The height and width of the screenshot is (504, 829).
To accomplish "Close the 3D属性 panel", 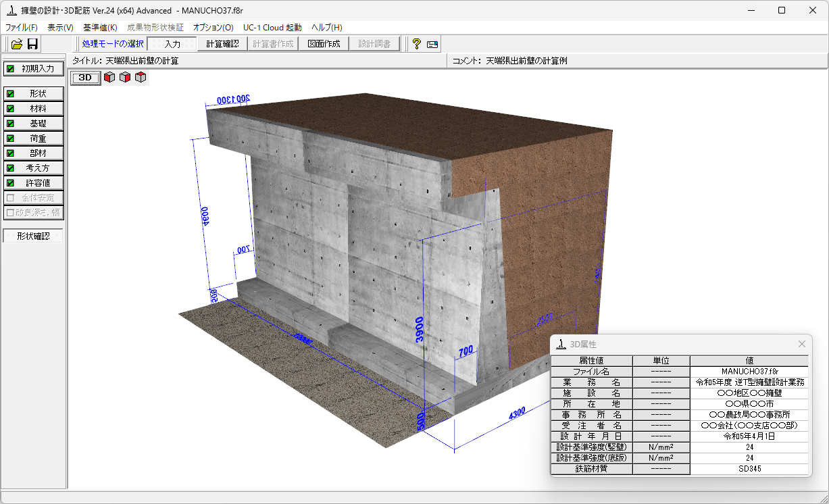I will [802, 344].
